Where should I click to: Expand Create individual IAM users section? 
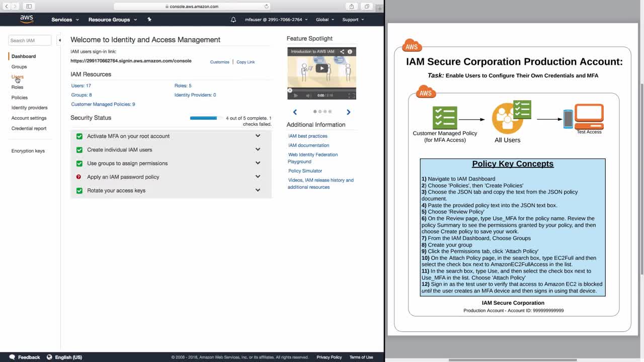click(258, 149)
